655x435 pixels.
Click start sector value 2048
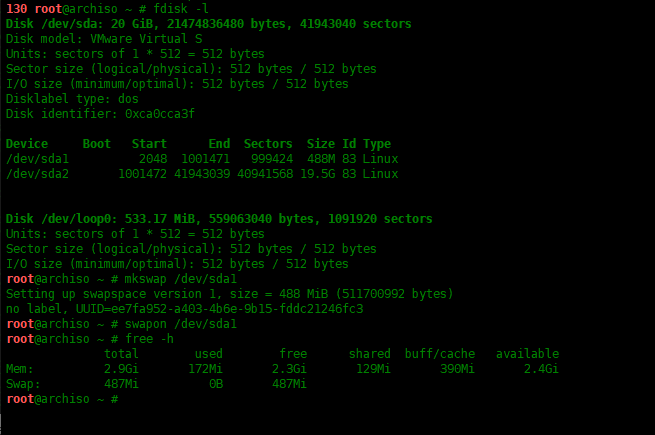(x=153, y=159)
